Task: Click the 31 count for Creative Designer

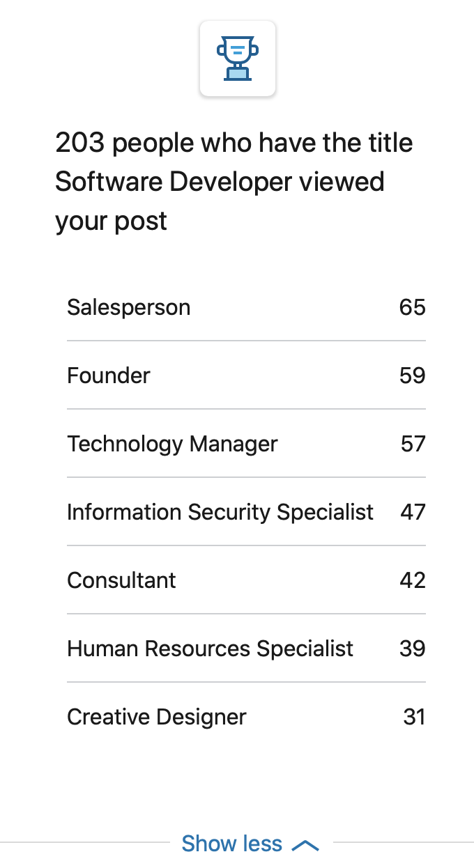Action: [415, 717]
